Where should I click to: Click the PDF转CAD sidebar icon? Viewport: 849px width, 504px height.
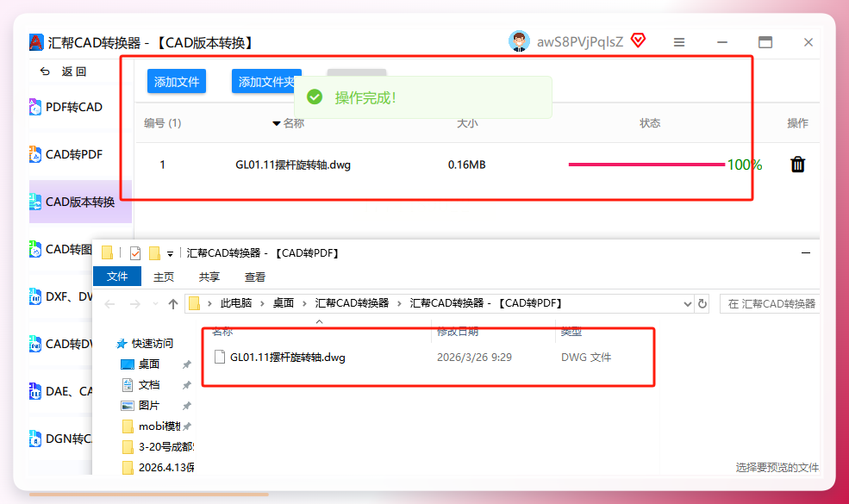[35, 107]
